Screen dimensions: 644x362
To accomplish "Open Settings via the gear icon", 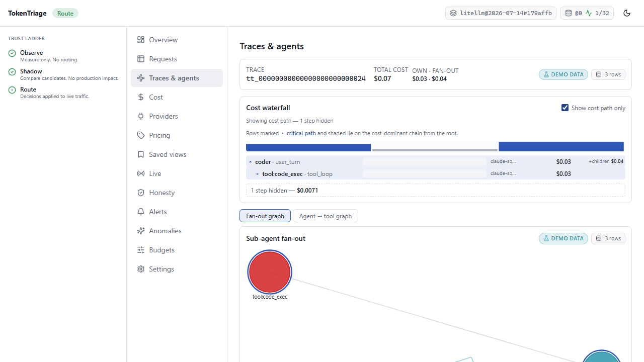I will tap(141, 269).
